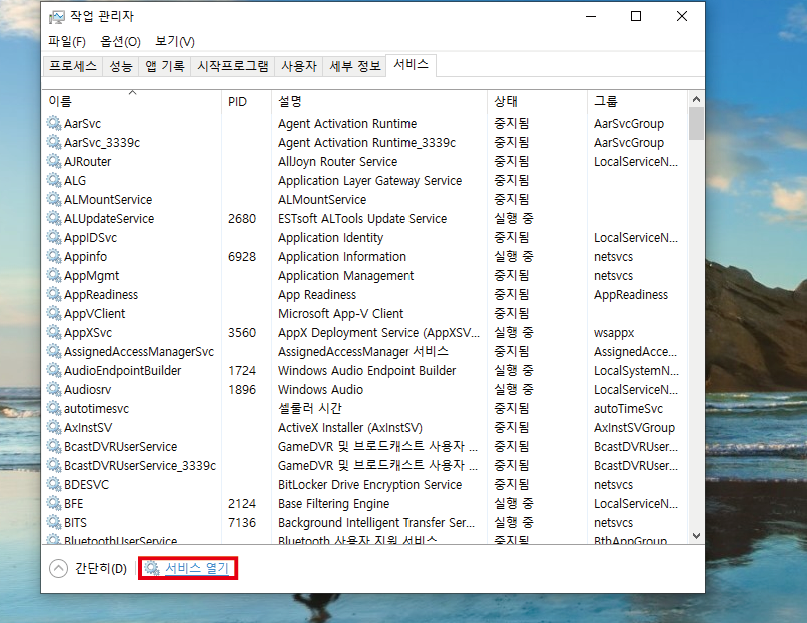Switch to the 앱 기록 tab
807x623 pixels.
tap(165, 66)
